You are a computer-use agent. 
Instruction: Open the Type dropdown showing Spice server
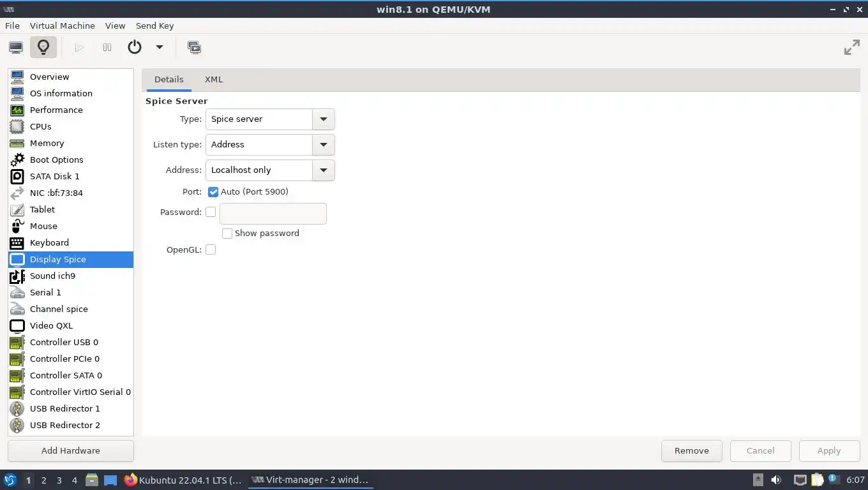click(x=270, y=119)
